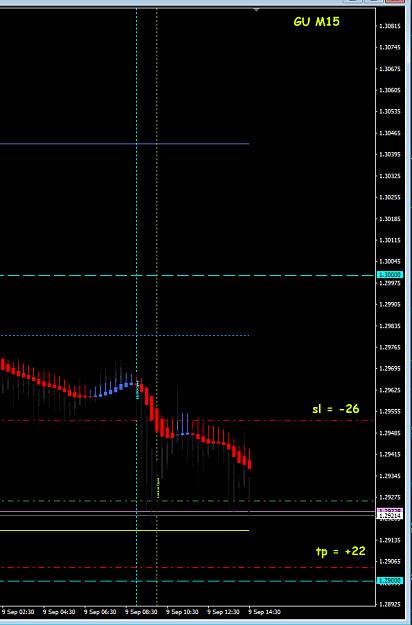This screenshot has height=625, width=412.
Task: Click price axis value 1.30395
Action: point(390,154)
